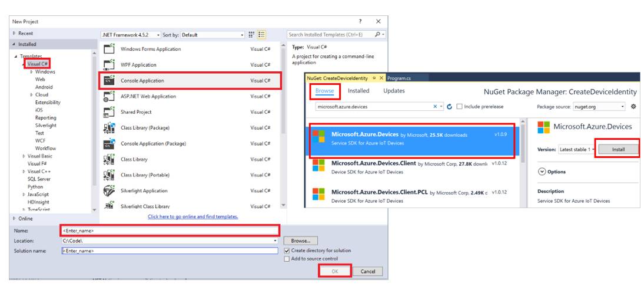The width and height of the screenshot is (644, 296).
Task: Close the NuGet CreateDeviceIdentity tab
Action: pyautogui.click(x=381, y=78)
